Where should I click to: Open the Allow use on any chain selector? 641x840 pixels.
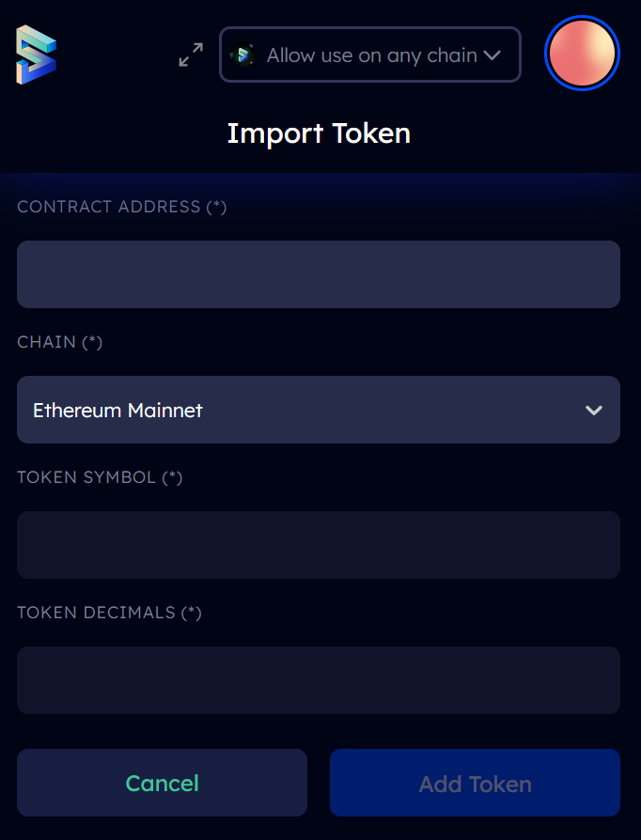(369, 54)
